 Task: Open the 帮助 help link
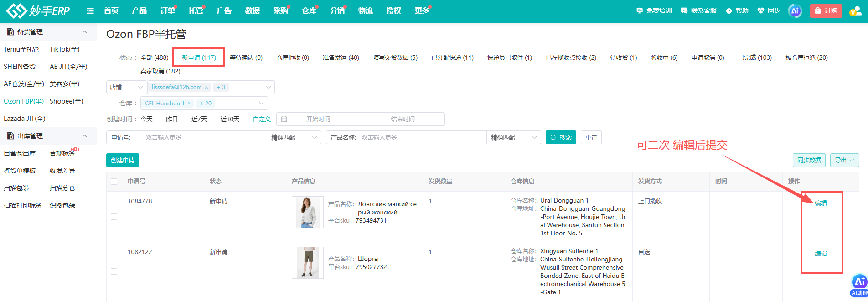tap(737, 10)
